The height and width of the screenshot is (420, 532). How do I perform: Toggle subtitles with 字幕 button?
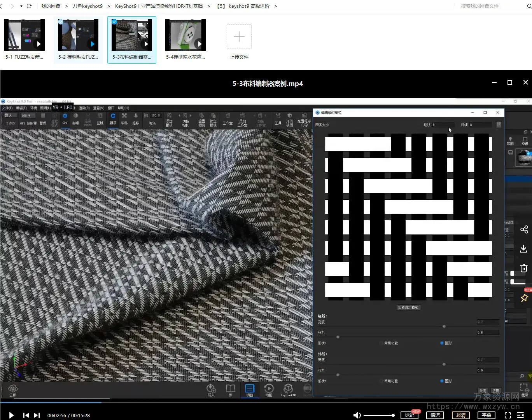486,415
